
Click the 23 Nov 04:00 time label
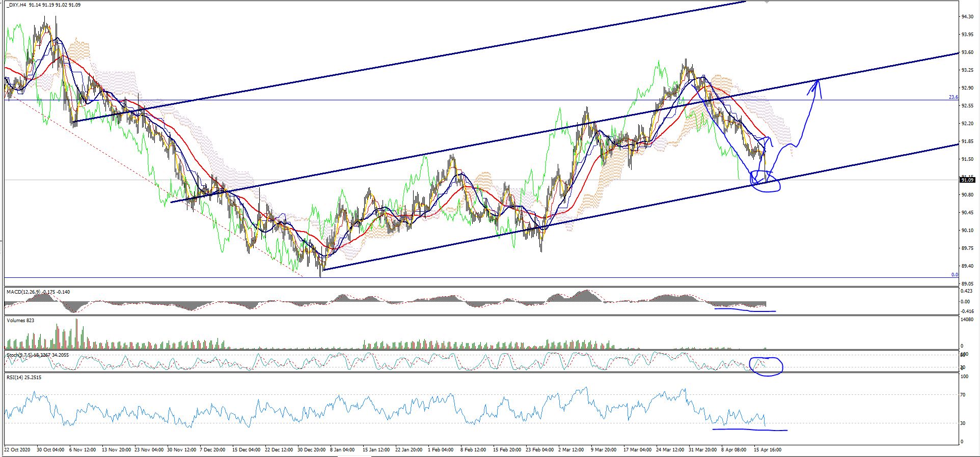(x=149, y=450)
